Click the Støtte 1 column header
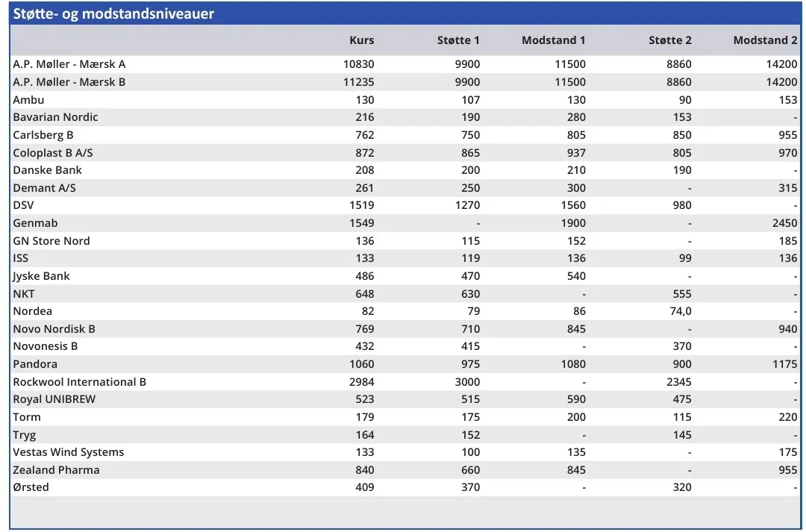Screen dimensions: 806x532 pos(458,40)
